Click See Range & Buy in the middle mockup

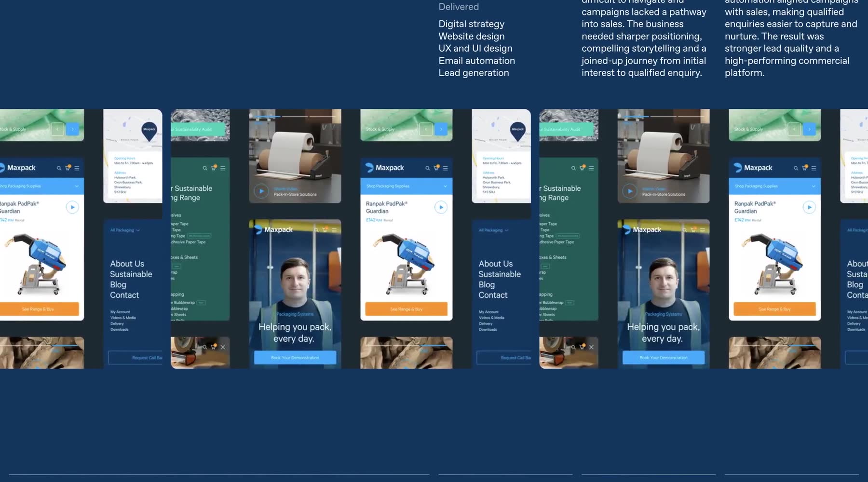pos(407,309)
